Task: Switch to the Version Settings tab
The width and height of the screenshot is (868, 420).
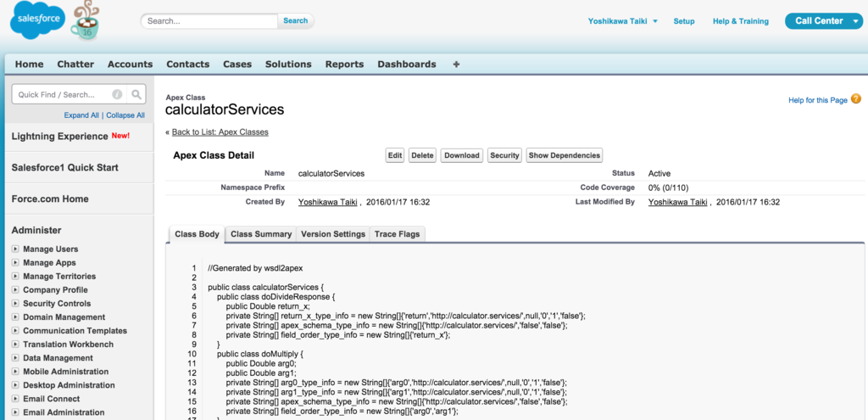Action: click(332, 234)
